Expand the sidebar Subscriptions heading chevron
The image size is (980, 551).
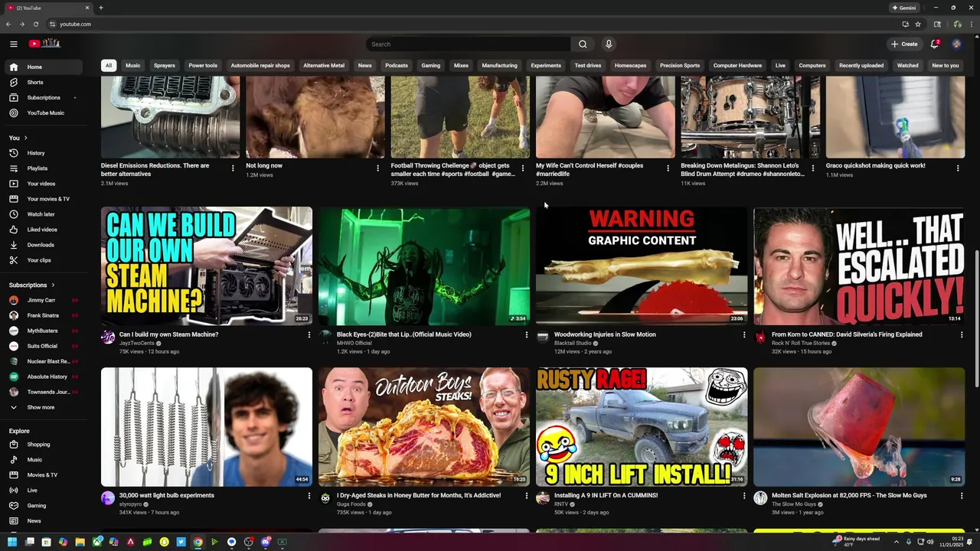(53, 285)
